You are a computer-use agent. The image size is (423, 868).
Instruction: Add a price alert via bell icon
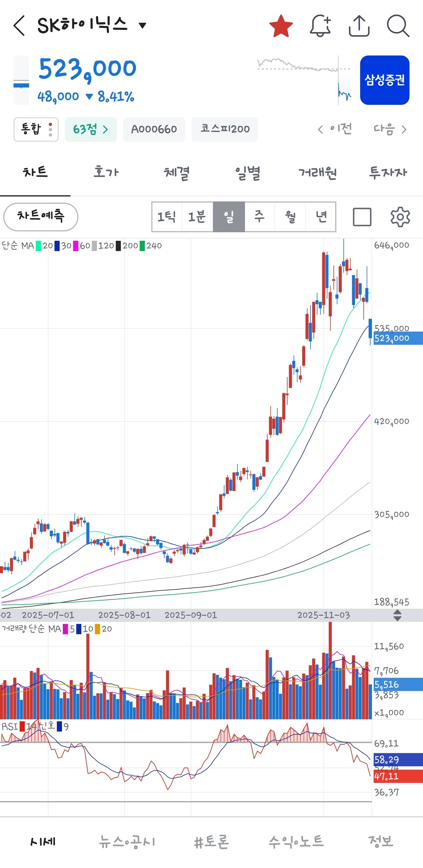click(320, 26)
